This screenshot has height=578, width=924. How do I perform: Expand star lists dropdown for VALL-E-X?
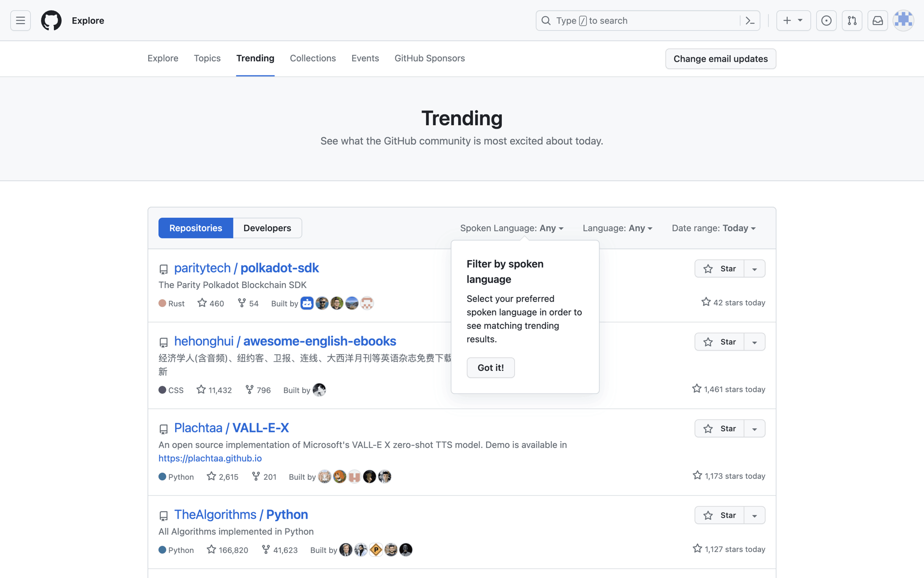point(755,429)
